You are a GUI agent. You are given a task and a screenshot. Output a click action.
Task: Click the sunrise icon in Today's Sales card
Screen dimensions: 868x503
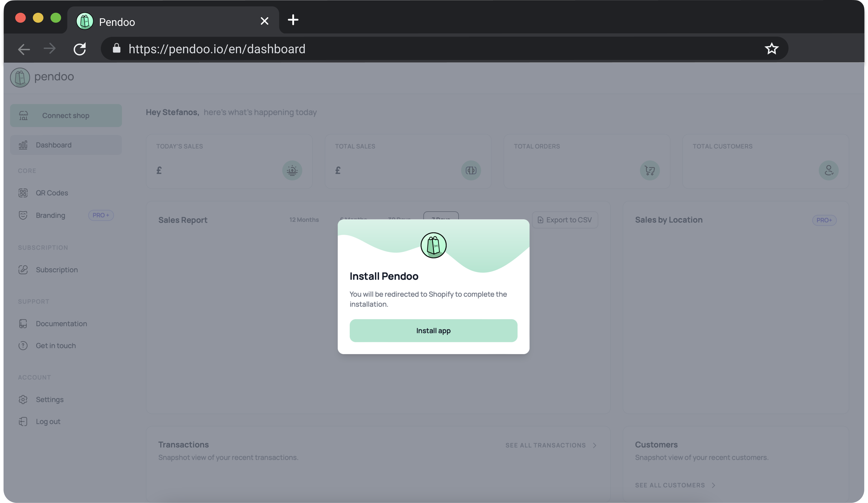click(x=292, y=170)
